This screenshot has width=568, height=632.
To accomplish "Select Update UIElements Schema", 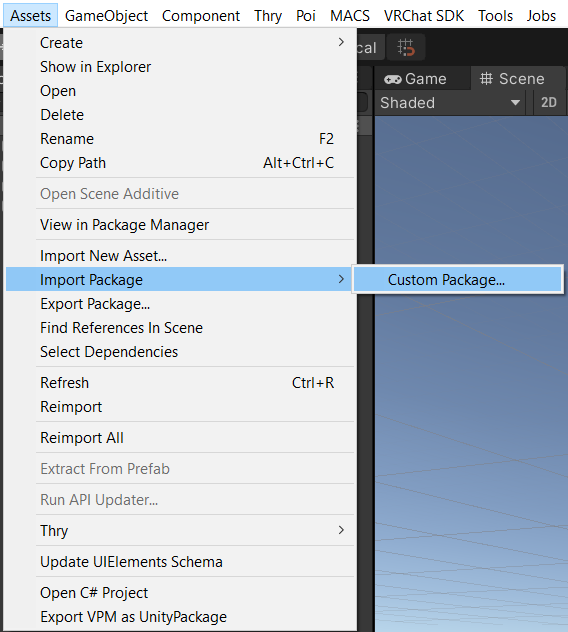I will click(179, 561).
